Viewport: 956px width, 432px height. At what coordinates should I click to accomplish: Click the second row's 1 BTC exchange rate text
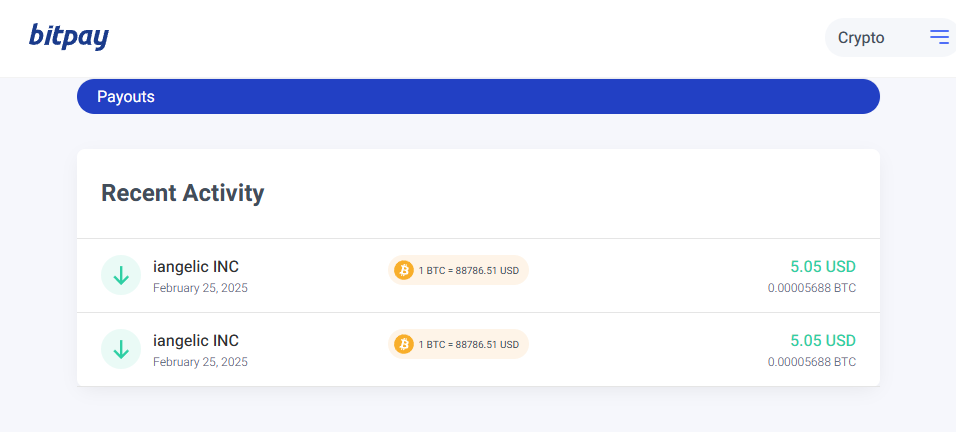(x=469, y=345)
